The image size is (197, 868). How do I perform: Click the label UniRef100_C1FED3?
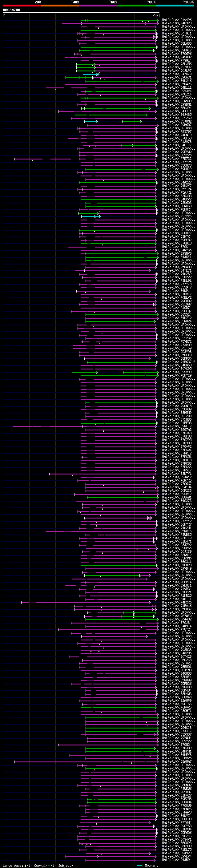click(177, 423)
